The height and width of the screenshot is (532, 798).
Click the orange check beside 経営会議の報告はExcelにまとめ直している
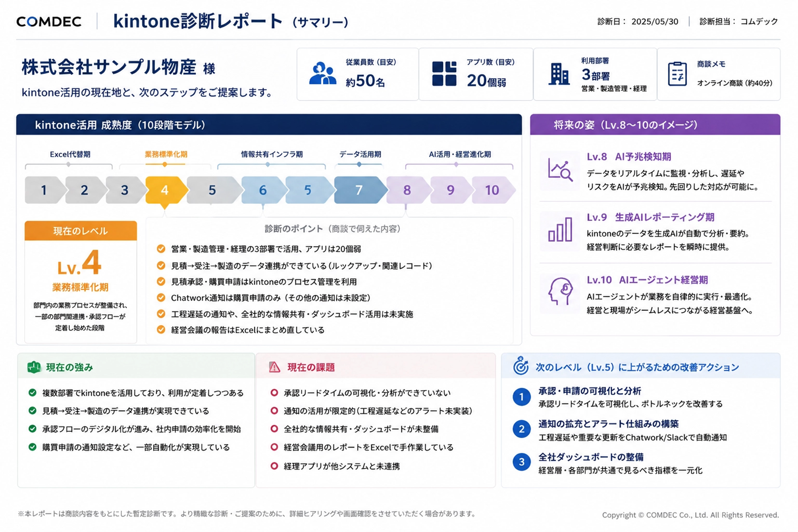pyautogui.click(x=161, y=330)
